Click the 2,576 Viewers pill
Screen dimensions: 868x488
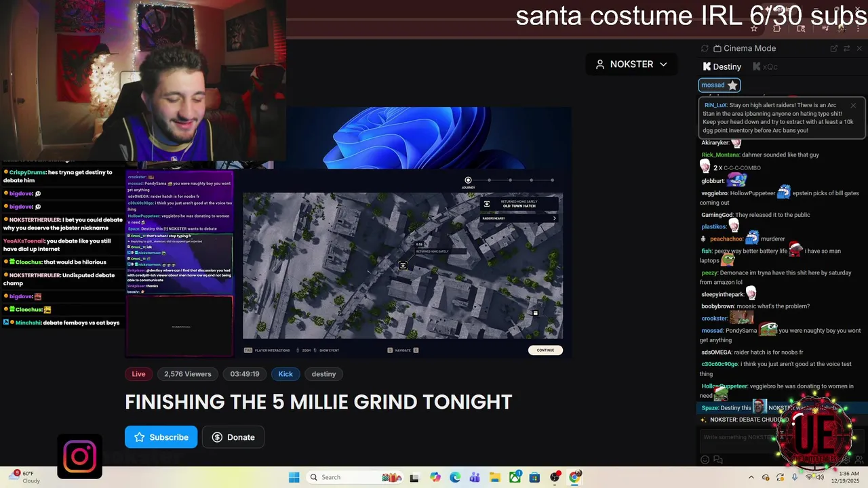click(x=188, y=374)
